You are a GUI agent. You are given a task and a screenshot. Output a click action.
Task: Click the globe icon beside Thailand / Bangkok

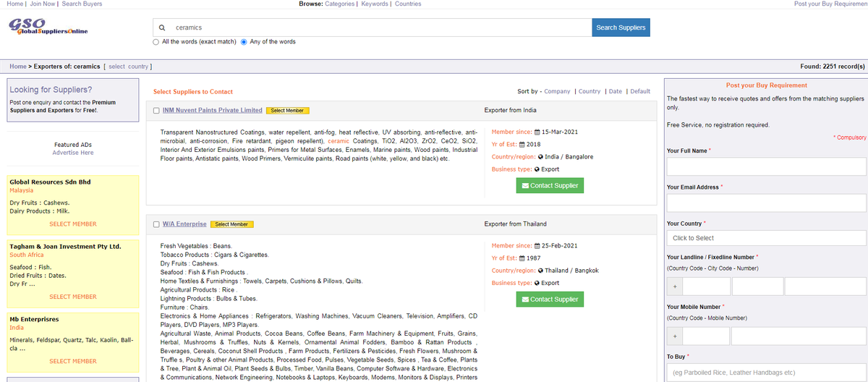point(540,271)
